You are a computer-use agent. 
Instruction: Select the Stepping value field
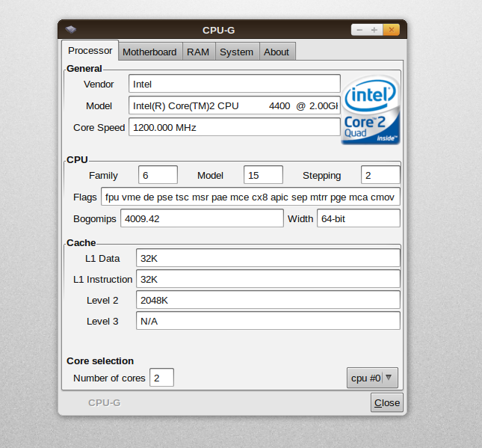[x=380, y=175]
